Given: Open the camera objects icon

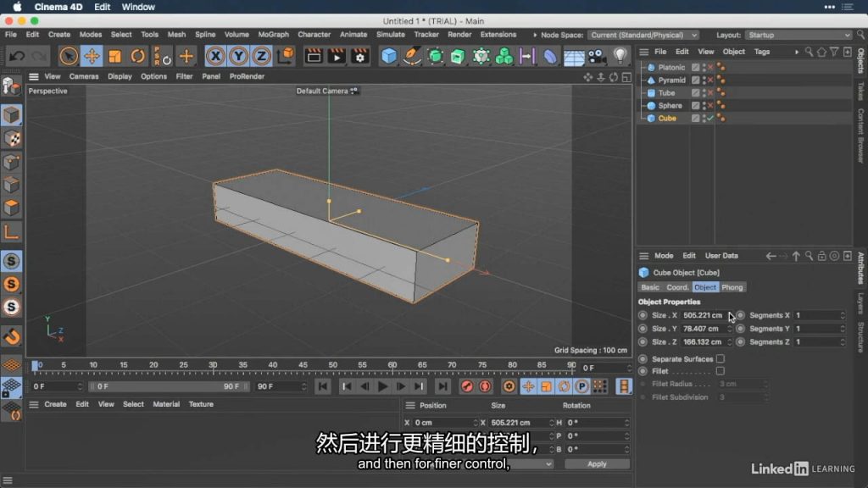Looking at the screenshot, I should (597, 56).
